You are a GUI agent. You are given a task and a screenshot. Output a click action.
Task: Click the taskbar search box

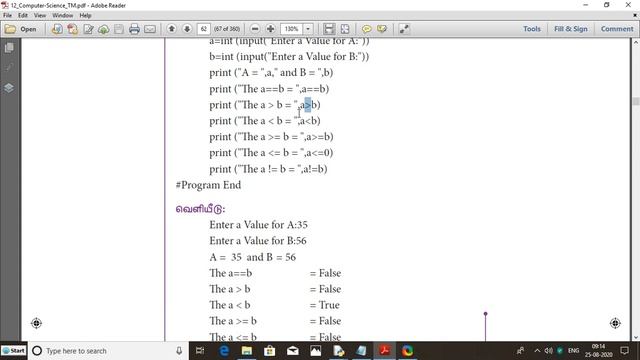(108, 351)
